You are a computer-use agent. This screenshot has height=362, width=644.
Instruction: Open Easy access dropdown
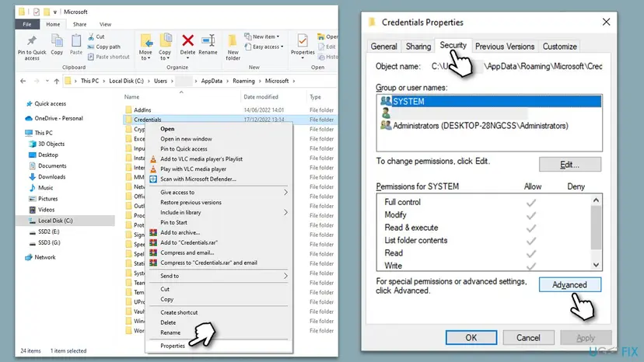click(x=264, y=47)
